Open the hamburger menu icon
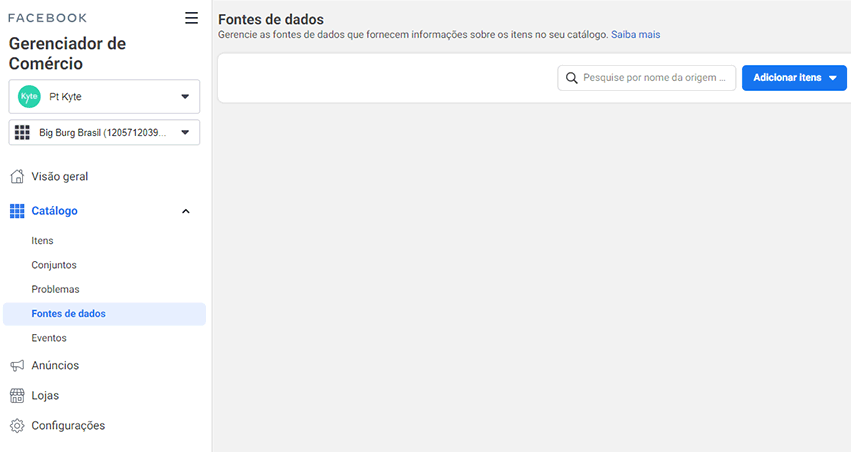851x452 pixels. (191, 18)
